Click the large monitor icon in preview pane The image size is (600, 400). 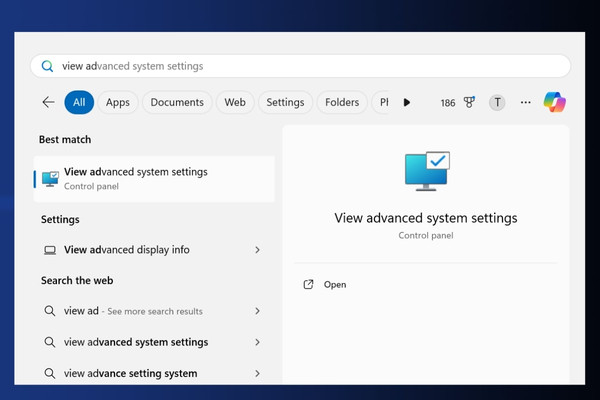click(x=427, y=171)
